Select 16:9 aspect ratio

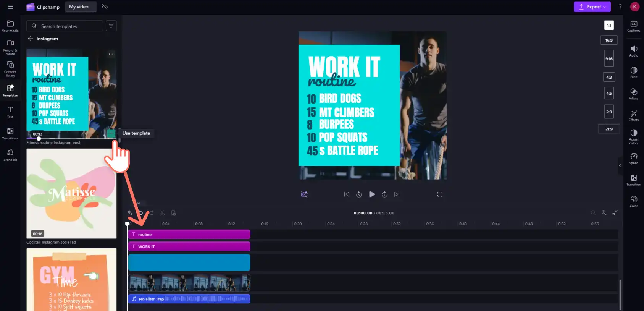pos(609,40)
